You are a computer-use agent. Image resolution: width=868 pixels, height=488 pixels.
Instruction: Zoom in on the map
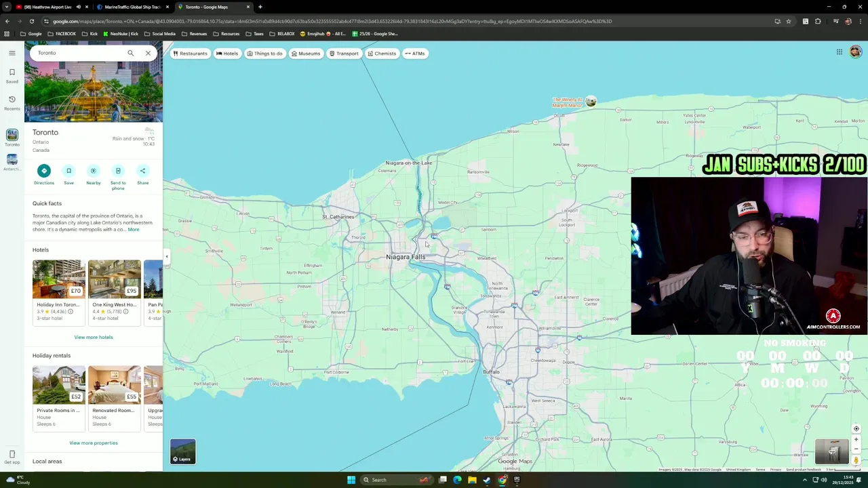[x=856, y=440]
